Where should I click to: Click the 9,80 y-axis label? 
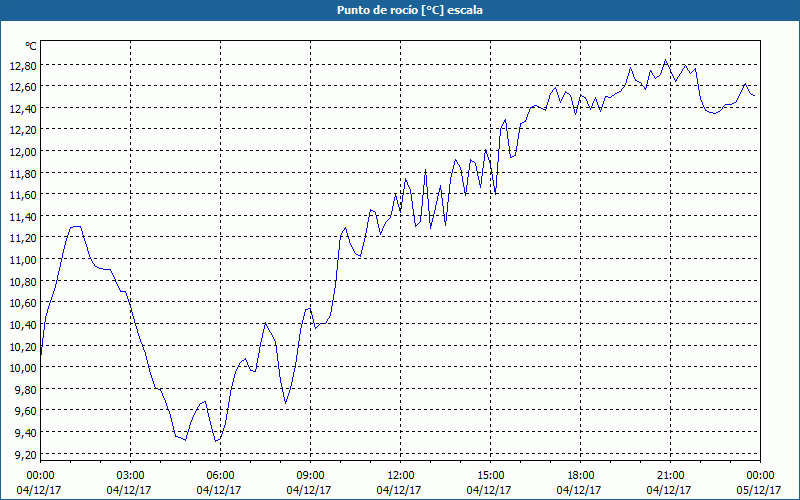(26, 389)
